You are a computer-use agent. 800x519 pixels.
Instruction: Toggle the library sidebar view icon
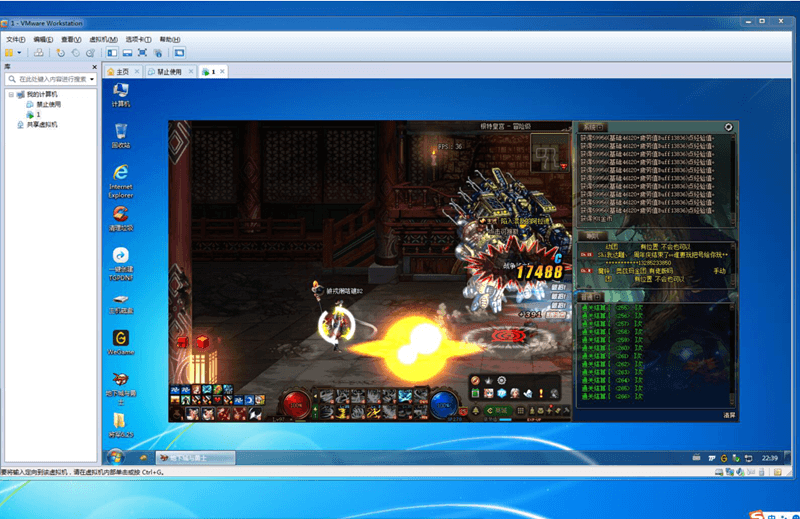tap(112, 53)
